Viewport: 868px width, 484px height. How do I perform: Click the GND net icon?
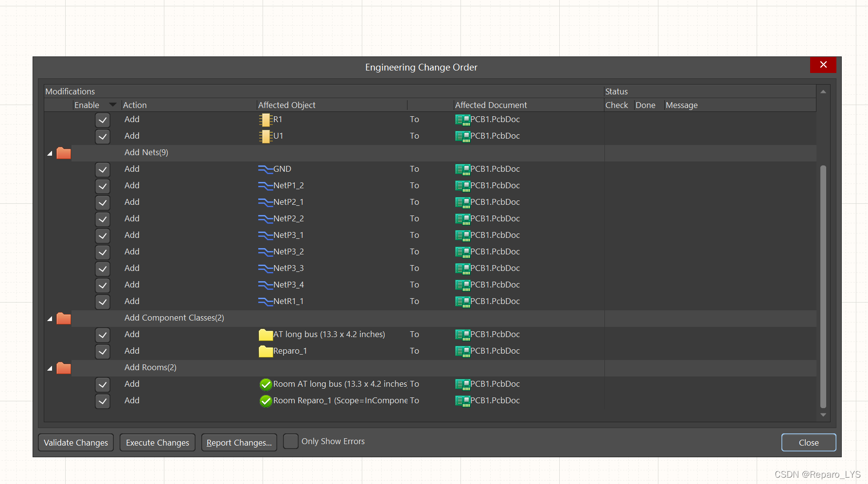coord(265,169)
